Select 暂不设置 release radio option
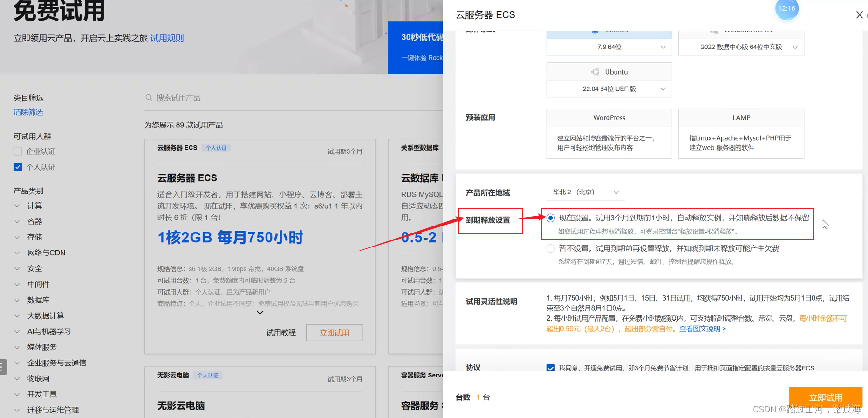Viewport: 868px width, 418px height. (551, 248)
